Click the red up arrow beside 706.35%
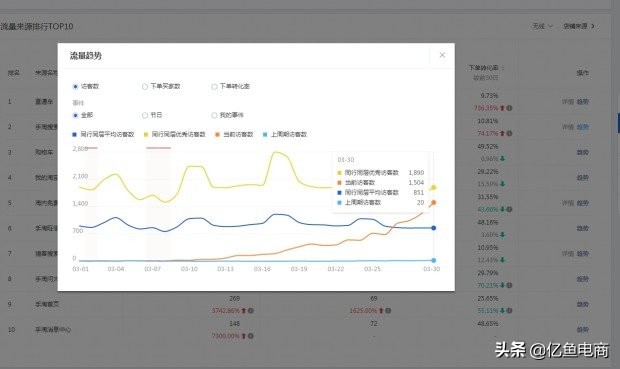The height and width of the screenshot is (369, 620). click(502, 108)
